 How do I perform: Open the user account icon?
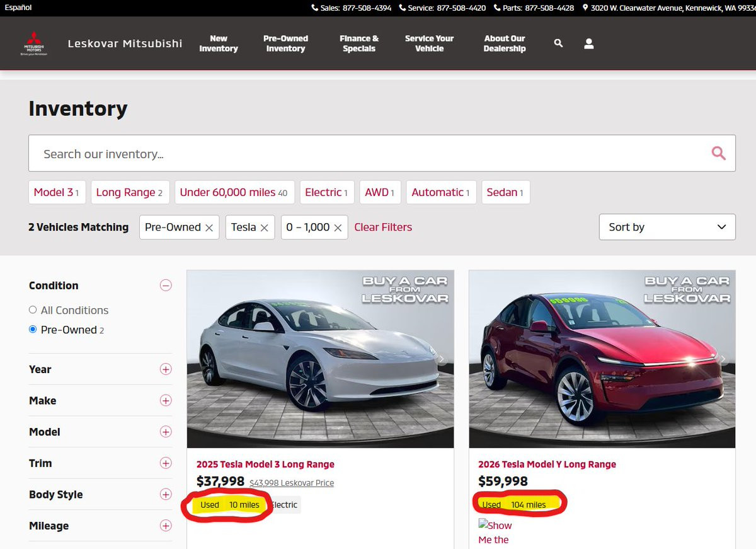coord(588,43)
